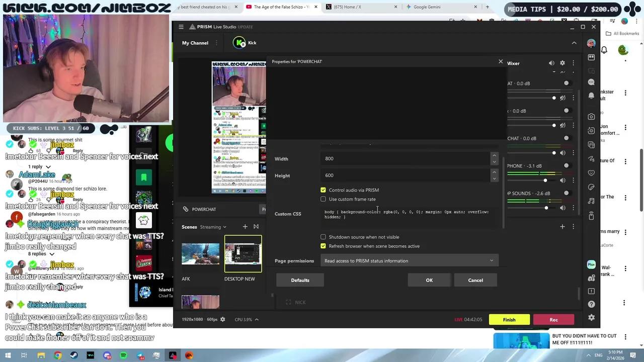Mute the SOUNDS -2.6 dB channel
Screen dimensions: 644x362
[562, 208]
